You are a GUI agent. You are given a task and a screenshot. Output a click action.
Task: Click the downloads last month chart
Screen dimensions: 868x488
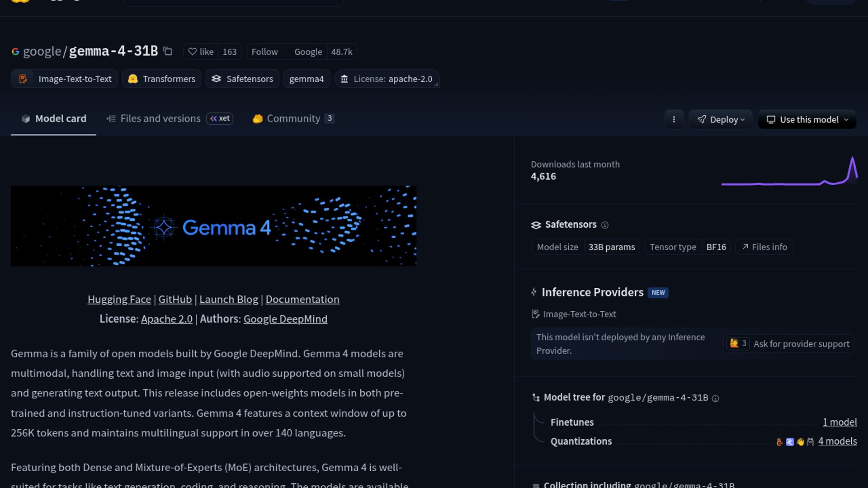[789, 172]
